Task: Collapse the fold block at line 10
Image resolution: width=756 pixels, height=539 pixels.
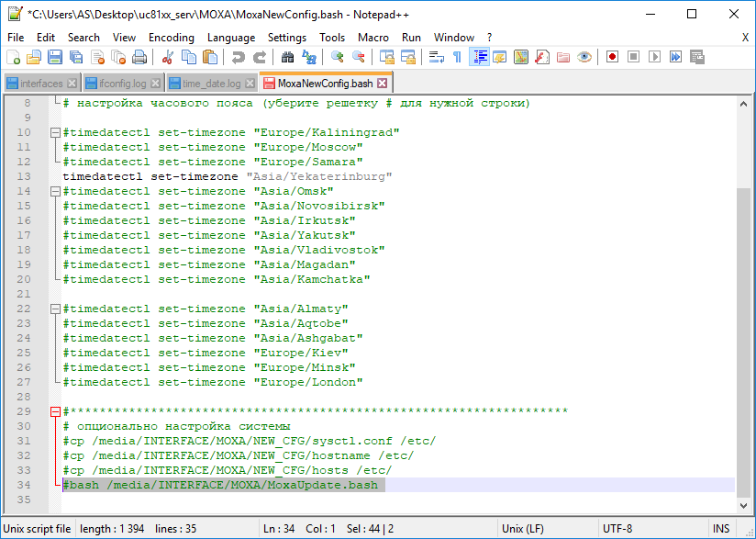Action: click(x=55, y=132)
